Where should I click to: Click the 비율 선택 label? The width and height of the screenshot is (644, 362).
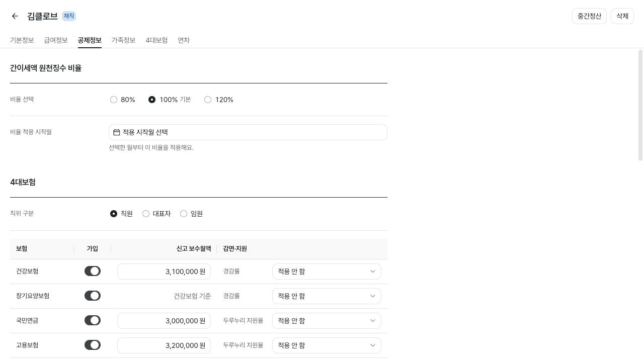coord(22,99)
